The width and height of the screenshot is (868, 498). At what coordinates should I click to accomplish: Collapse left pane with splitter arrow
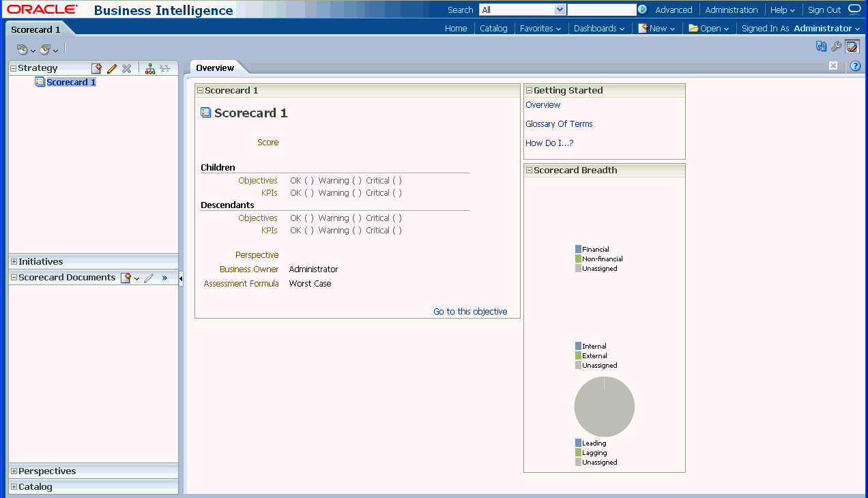(181, 278)
